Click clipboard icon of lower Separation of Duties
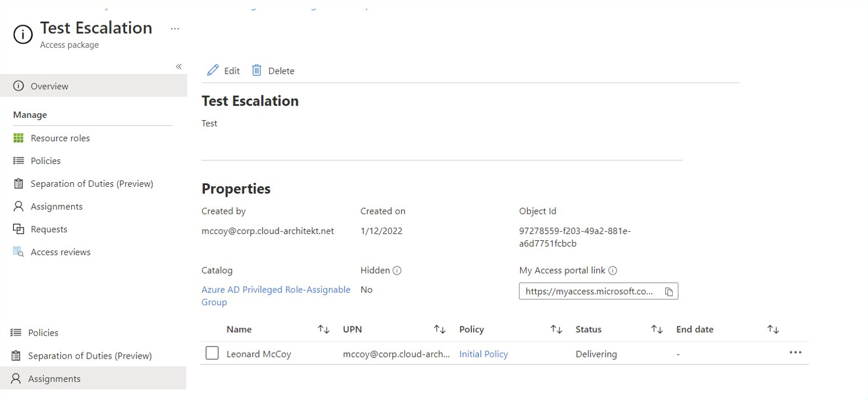The height and width of the screenshot is (400, 868). [x=16, y=356]
